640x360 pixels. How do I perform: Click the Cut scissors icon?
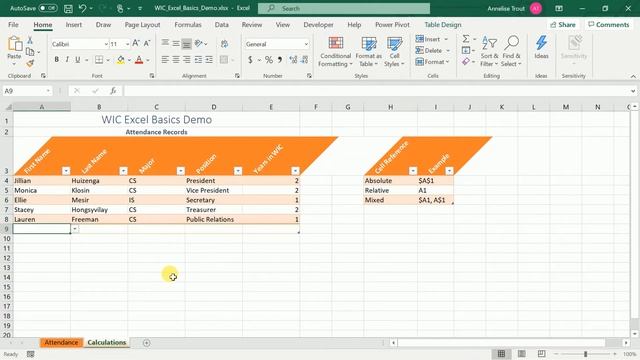[30, 40]
